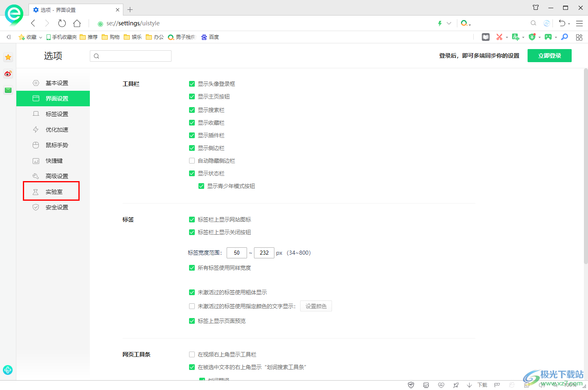The height and width of the screenshot is (390, 588).
Task: Click the settings search input box
Action: [x=131, y=56]
